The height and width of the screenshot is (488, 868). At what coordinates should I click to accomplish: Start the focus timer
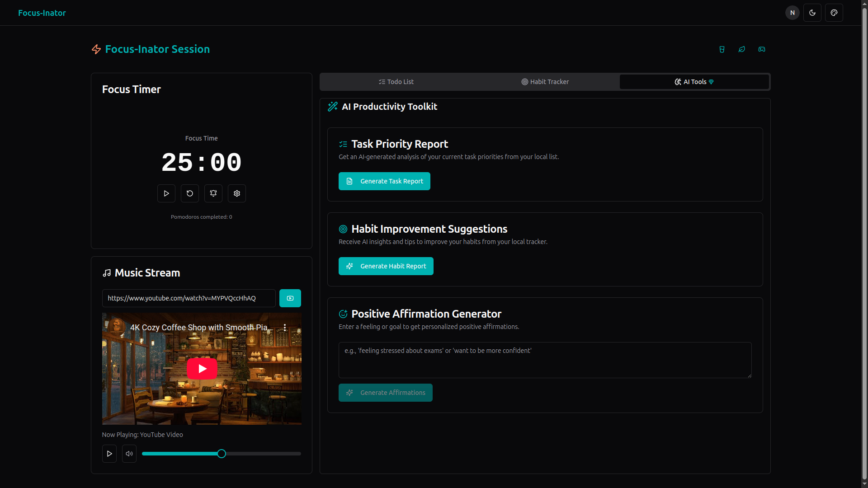pos(166,193)
